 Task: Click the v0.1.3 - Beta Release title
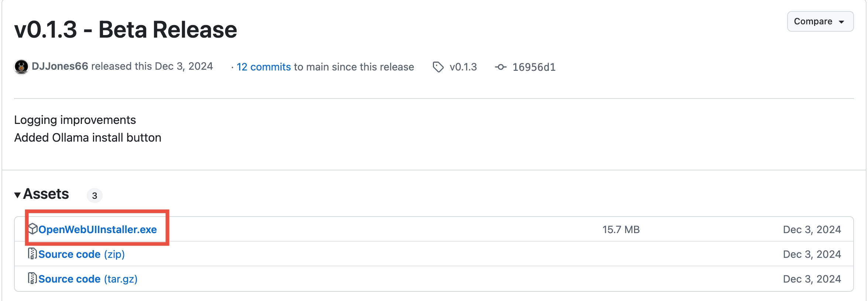click(125, 30)
